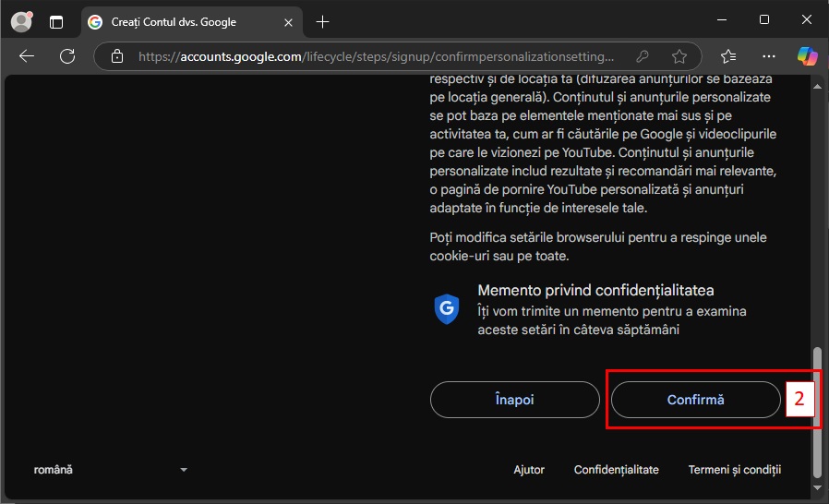
Task: Add page to favorites with the star icon
Action: point(679,56)
